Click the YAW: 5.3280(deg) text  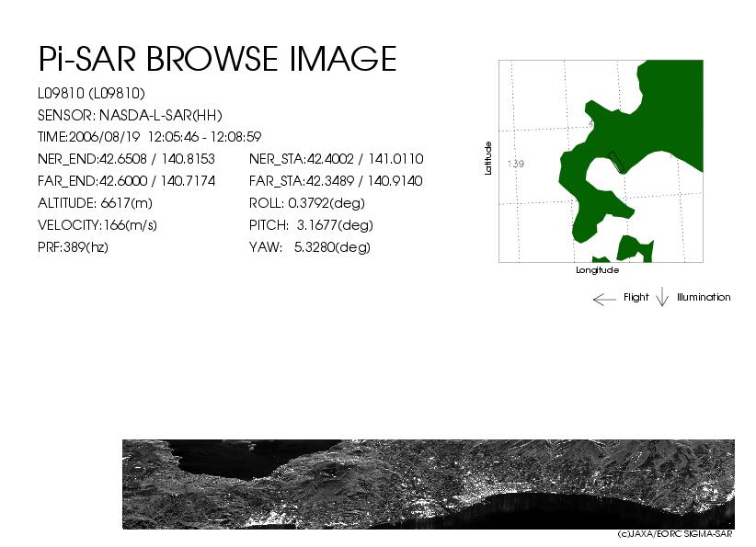coord(310,247)
